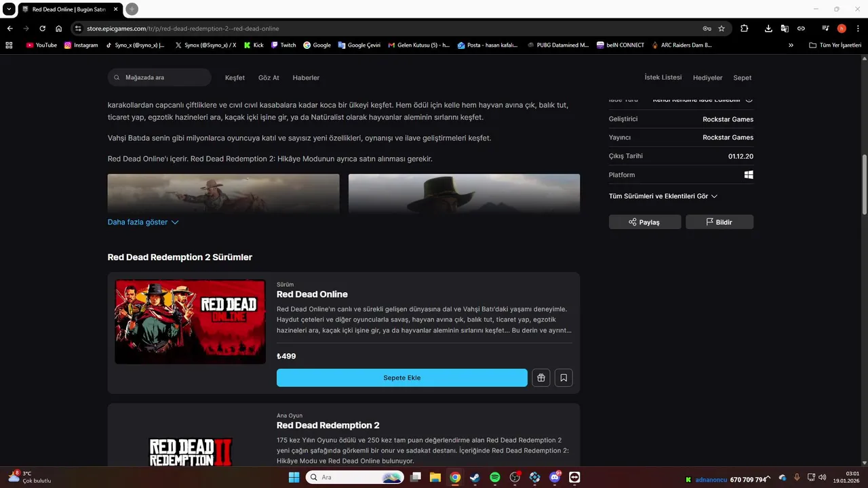The width and height of the screenshot is (868, 488).
Task: Click the volume speaker tray icon
Action: point(823,477)
